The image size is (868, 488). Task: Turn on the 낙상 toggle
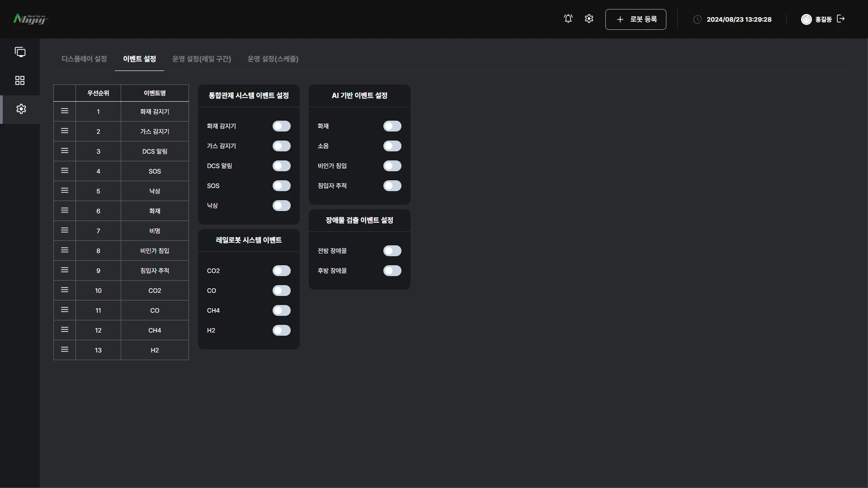click(x=281, y=206)
